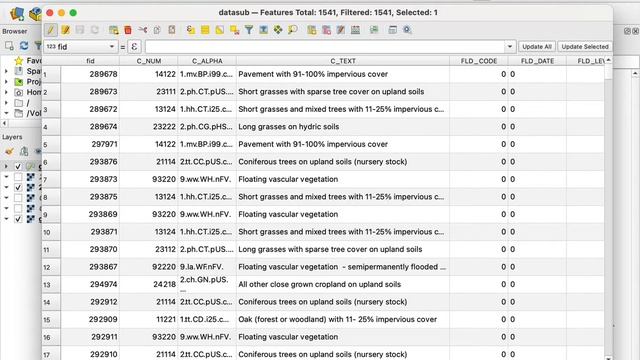
Task: Delete selected features with red trash icon
Action: pyautogui.click(x=128, y=30)
